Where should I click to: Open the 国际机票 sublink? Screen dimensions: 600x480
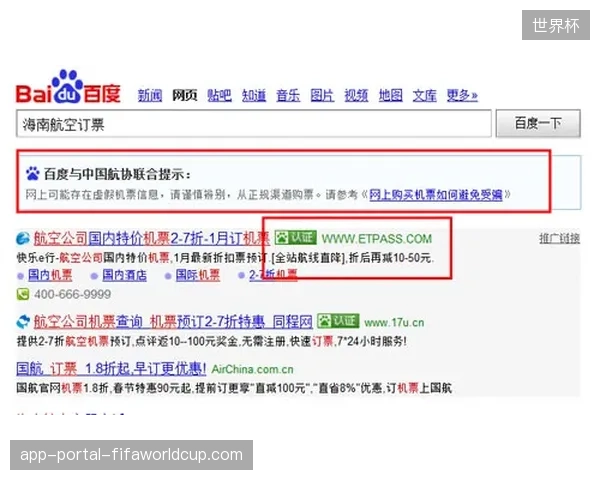pos(198,275)
